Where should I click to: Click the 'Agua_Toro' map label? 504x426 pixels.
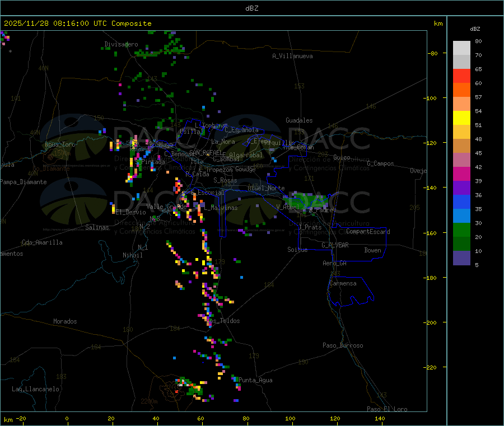coord(60,144)
